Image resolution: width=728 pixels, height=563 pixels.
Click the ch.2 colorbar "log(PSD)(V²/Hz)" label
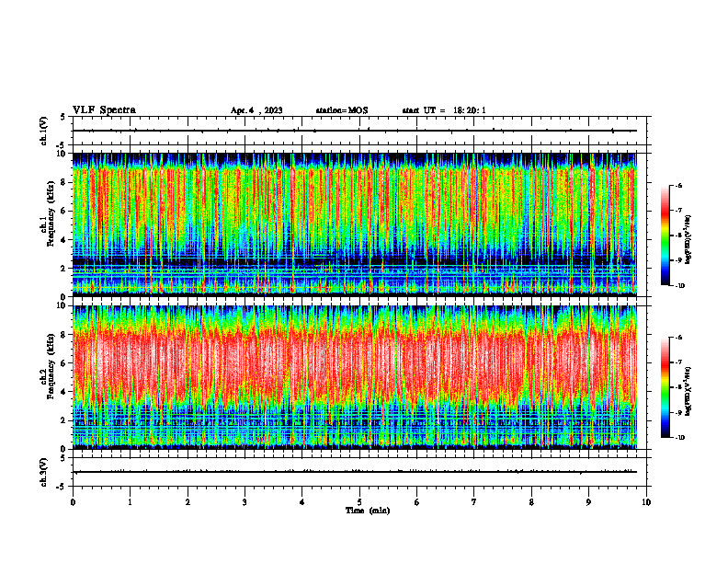coord(688,390)
